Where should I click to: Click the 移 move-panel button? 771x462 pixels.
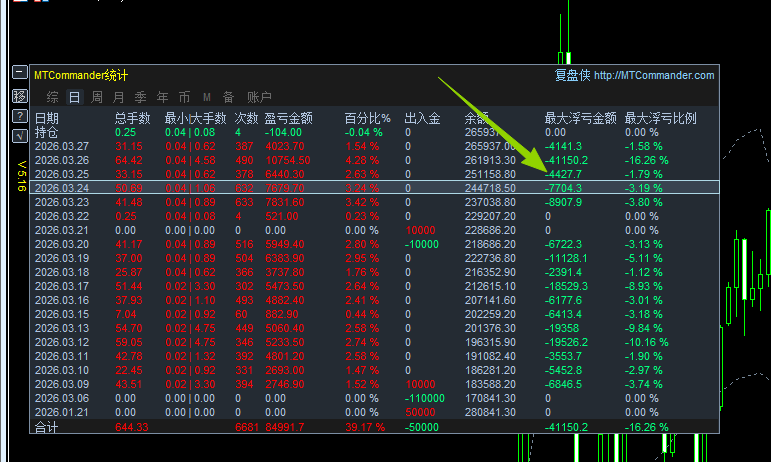[x=20, y=96]
